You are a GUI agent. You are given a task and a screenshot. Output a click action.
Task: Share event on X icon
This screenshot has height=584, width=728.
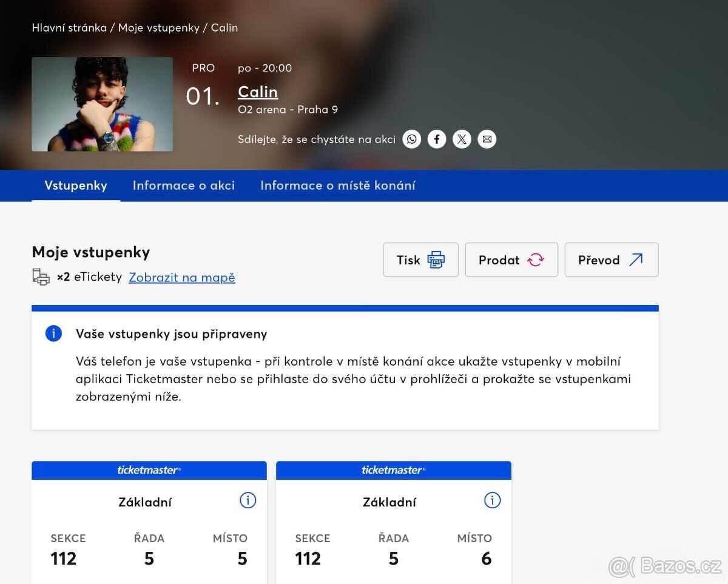pos(462,139)
